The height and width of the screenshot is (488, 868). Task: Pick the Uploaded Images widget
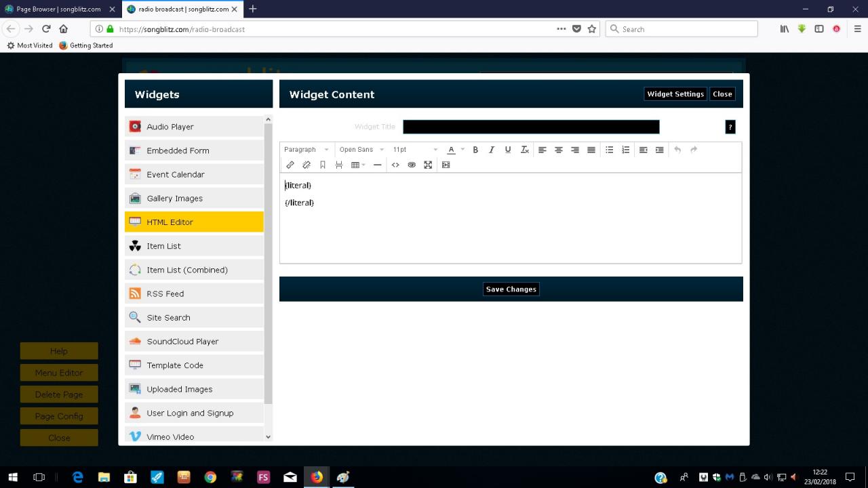coord(194,389)
